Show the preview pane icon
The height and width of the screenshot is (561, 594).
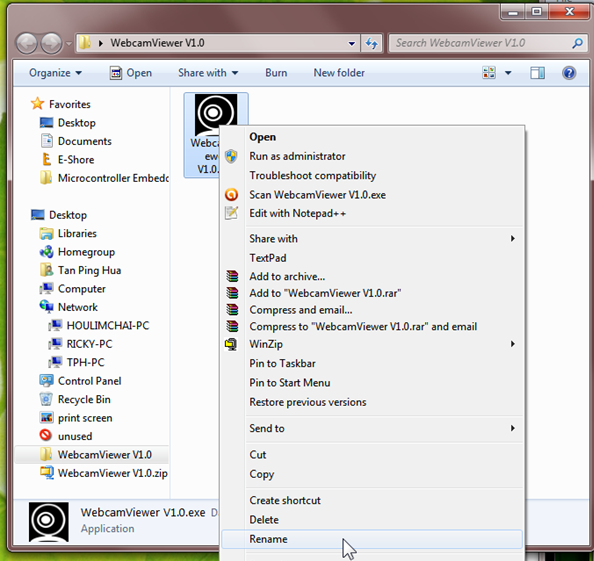pos(537,73)
